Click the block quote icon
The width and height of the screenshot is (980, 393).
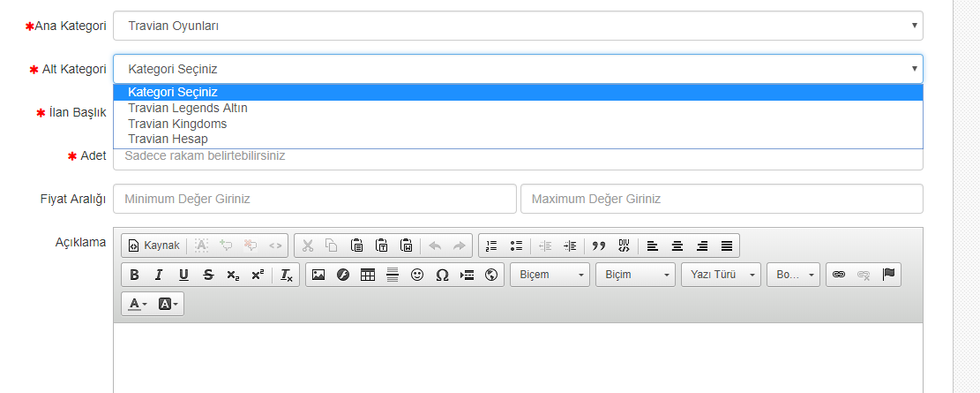(599, 246)
